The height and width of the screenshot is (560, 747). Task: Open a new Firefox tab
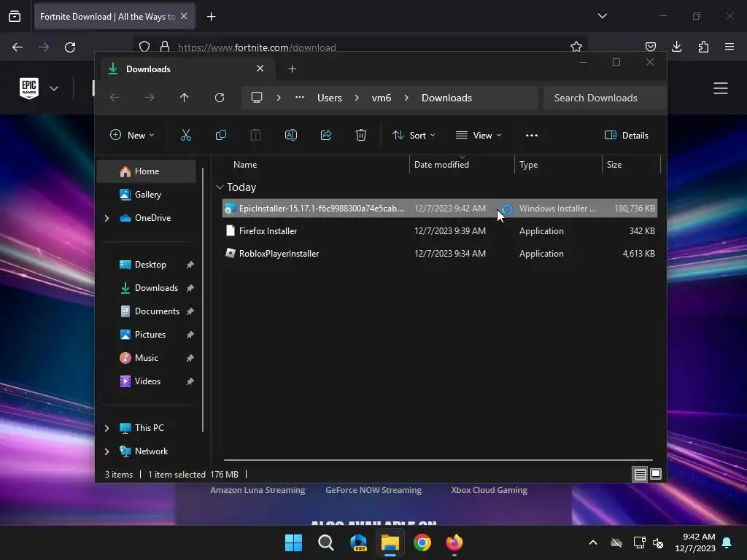click(x=211, y=17)
